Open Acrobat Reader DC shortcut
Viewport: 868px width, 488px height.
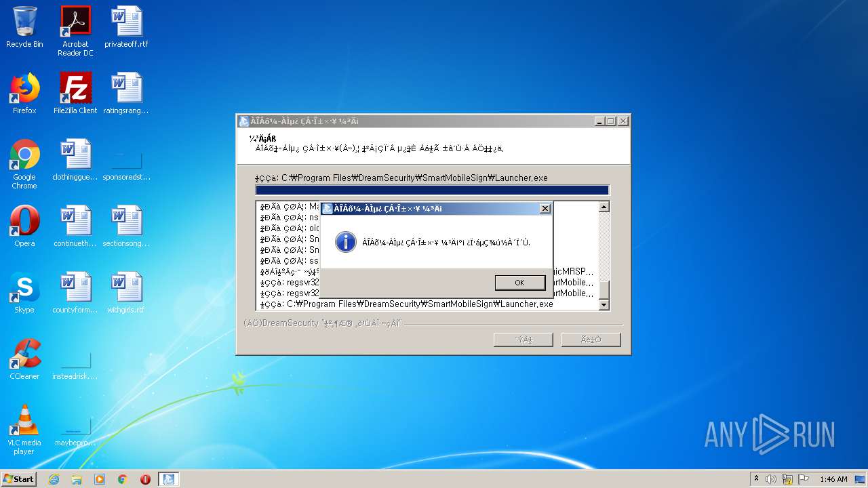[75, 31]
